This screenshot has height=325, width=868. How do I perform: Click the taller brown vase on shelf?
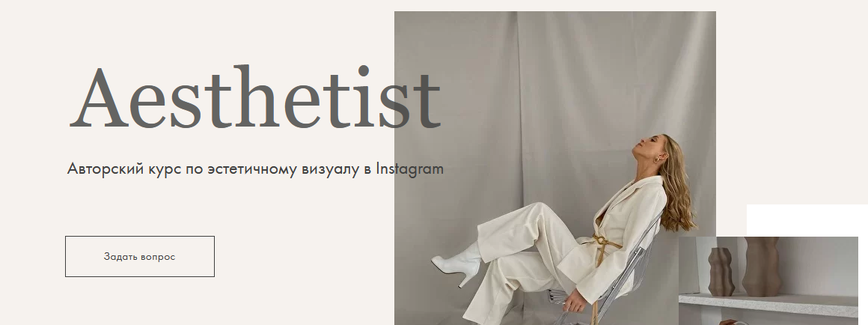tap(762, 267)
